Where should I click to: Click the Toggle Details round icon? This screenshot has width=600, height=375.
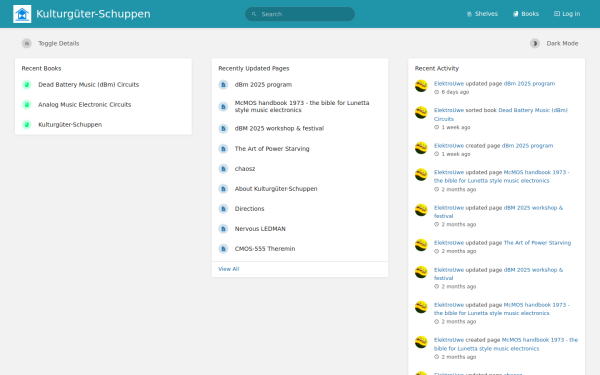click(26, 44)
